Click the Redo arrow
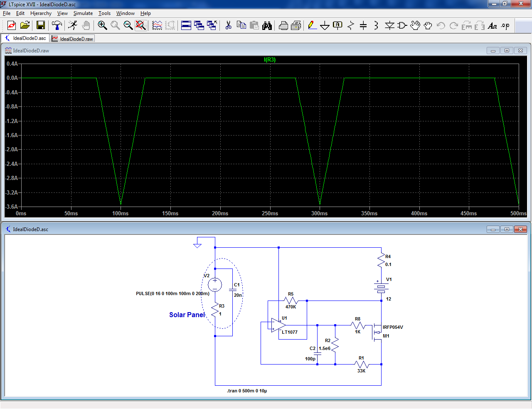The image size is (532, 409). pos(454,26)
